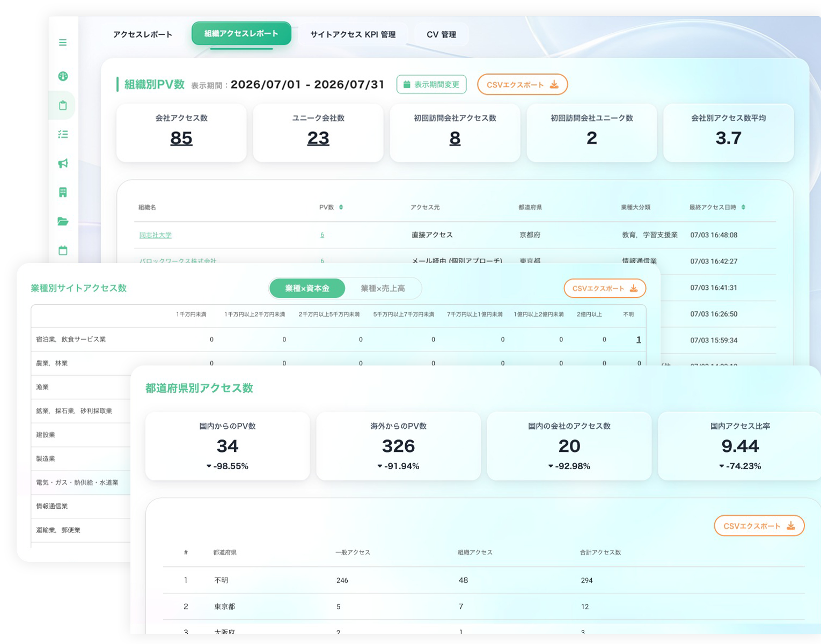Image resolution: width=821 pixels, height=644 pixels.
Task: Click the 農業、林業 row label
Action: point(52,363)
